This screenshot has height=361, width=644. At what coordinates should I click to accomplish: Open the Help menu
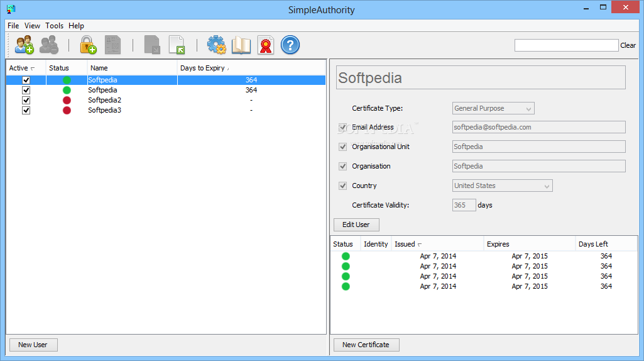[76, 26]
